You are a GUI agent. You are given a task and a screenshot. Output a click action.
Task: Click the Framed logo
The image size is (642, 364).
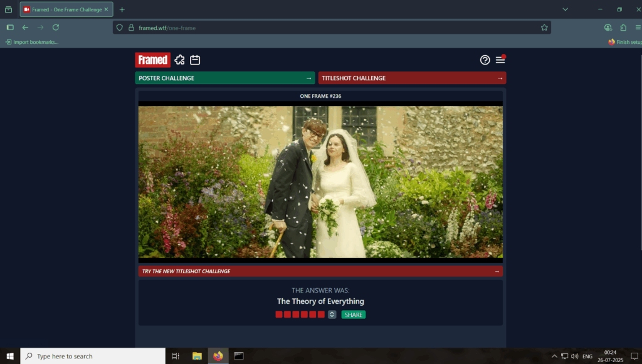152,60
